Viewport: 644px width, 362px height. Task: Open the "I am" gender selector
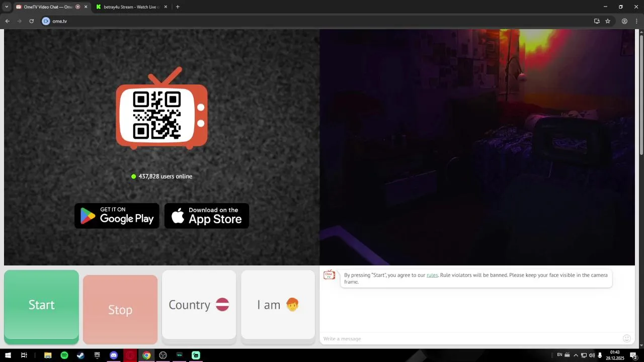coord(278,305)
